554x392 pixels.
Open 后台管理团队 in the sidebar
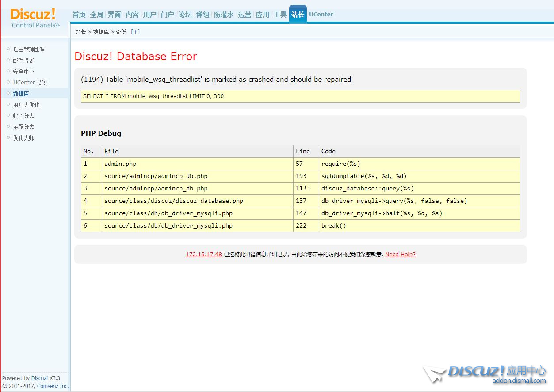[x=29, y=49]
